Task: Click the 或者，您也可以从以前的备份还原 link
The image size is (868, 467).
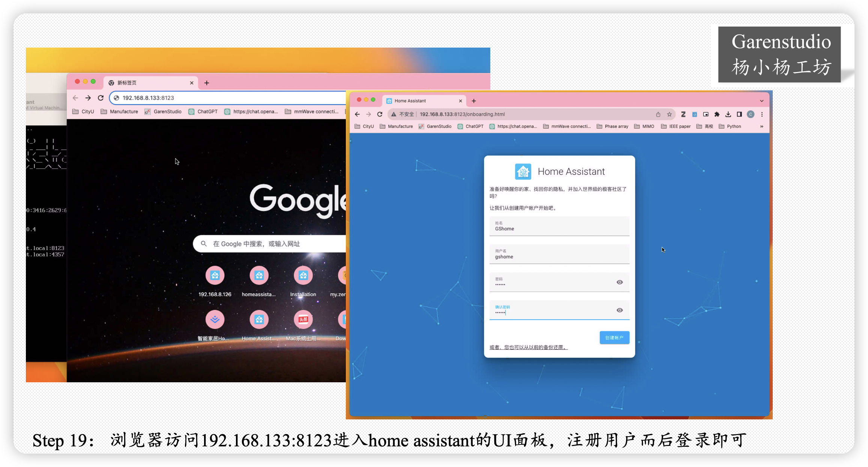Action: 528,347
